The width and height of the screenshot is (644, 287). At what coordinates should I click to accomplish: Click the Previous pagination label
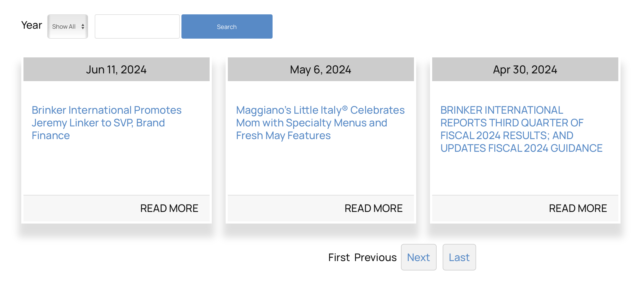pyautogui.click(x=375, y=257)
